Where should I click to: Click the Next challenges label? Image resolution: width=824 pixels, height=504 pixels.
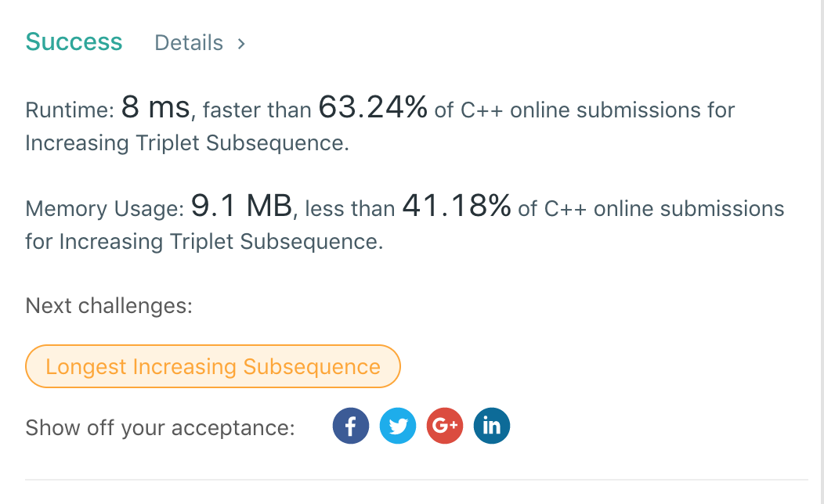coord(109,305)
